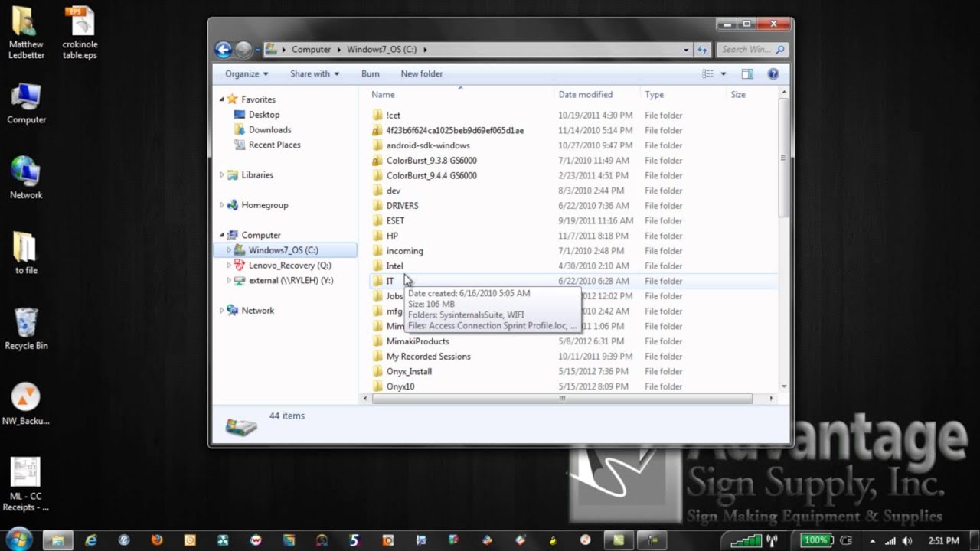This screenshot has height=551, width=980.
Task: Change your view using the view icon
Action: coord(708,74)
